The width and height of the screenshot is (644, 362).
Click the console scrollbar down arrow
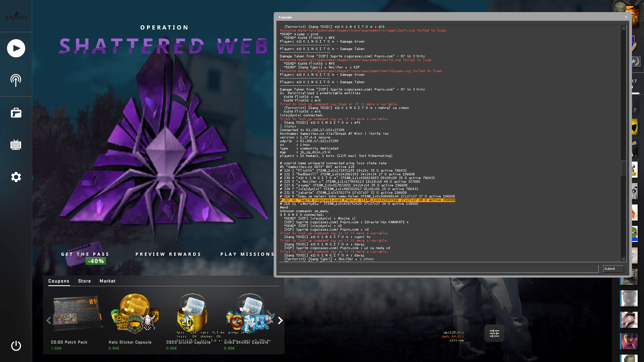point(624,259)
